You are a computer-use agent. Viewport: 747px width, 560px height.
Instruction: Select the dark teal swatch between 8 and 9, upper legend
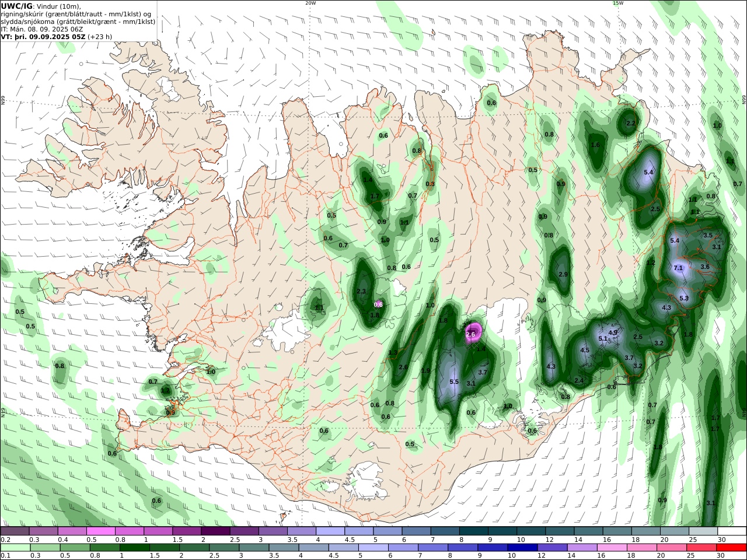[475, 531]
